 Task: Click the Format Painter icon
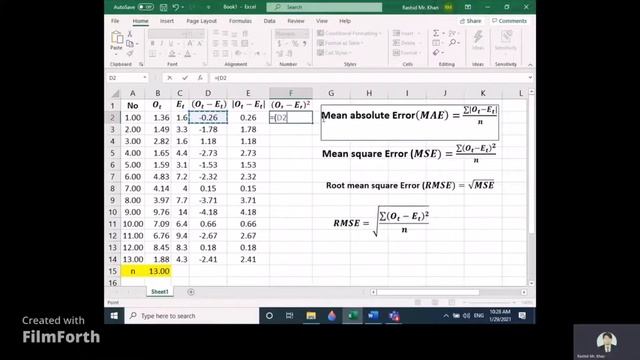click(130, 53)
